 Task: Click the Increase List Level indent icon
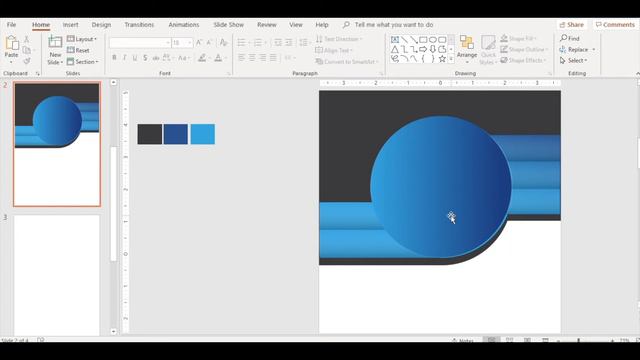click(x=289, y=42)
